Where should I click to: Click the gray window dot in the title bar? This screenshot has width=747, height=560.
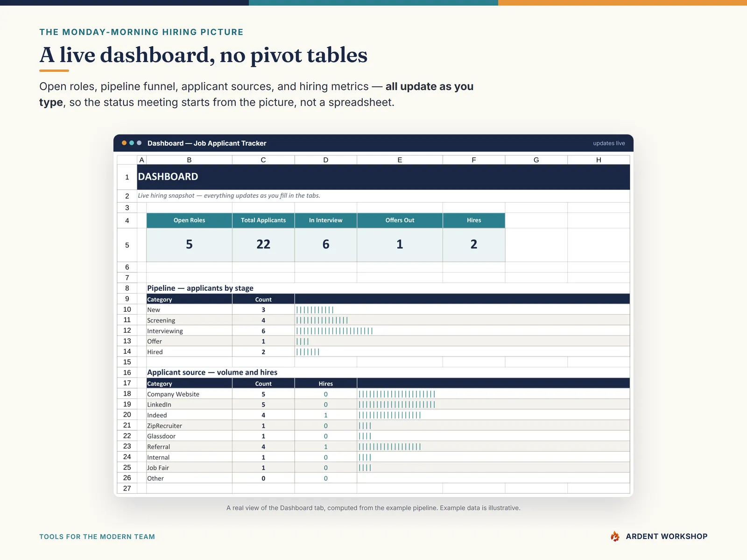[x=139, y=143]
